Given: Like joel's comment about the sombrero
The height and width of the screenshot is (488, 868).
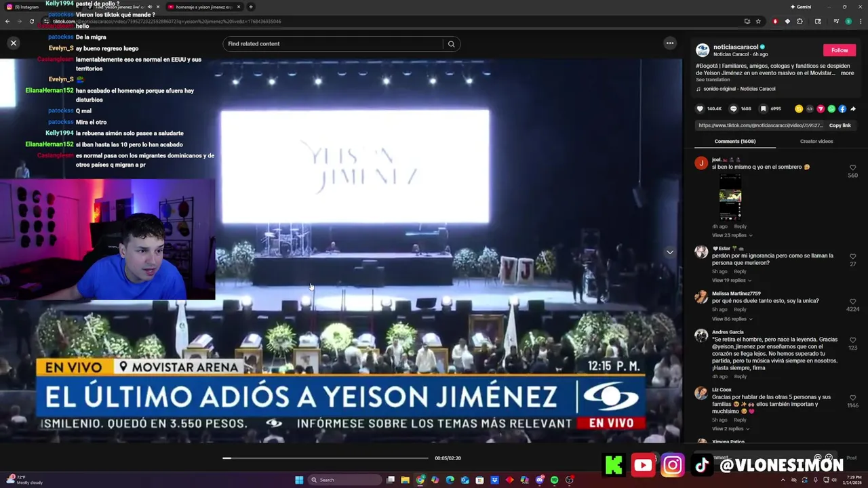Looking at the screenshot, I should pyautogui.click(x=852, y=167).
